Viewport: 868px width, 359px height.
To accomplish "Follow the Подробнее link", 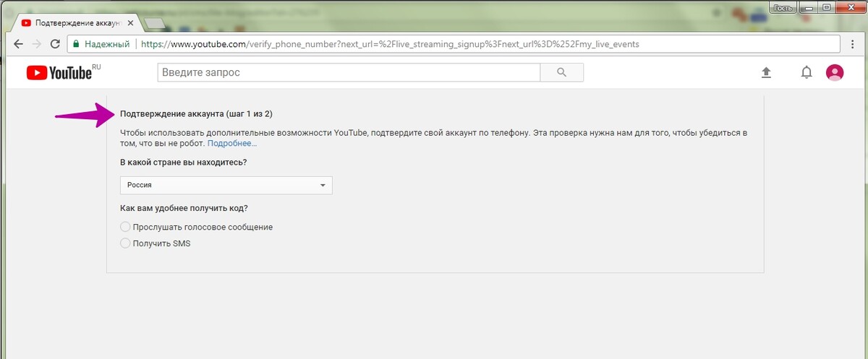I will pyautogui.click(x=232, y=144).
